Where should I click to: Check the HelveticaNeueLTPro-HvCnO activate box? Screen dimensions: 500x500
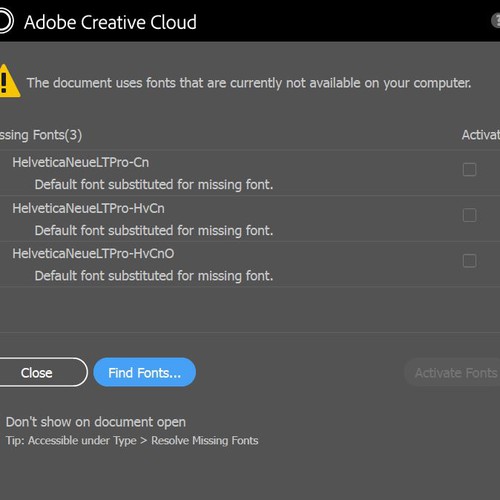[x=469, y=261]
